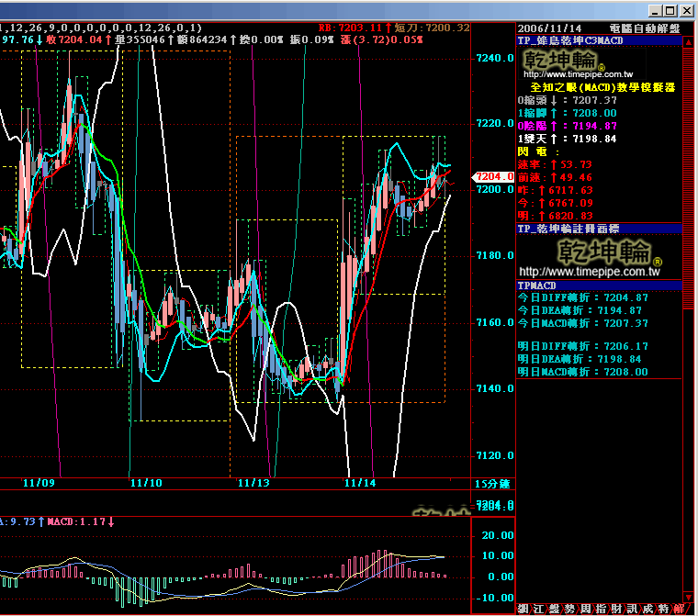Viewport: 698px width, 616px height.
Task: Open the 財 tab
Action: coord(615,608)
